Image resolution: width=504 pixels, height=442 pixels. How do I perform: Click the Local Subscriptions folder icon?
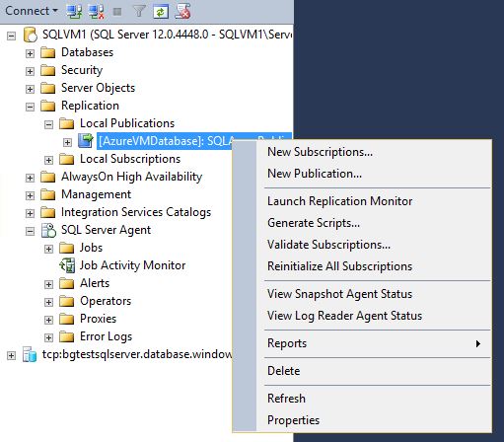[67, 159]
